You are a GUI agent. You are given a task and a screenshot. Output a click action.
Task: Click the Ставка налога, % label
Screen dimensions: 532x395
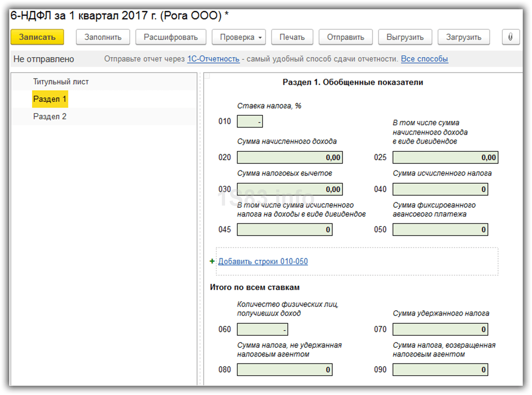coord(269,106)
